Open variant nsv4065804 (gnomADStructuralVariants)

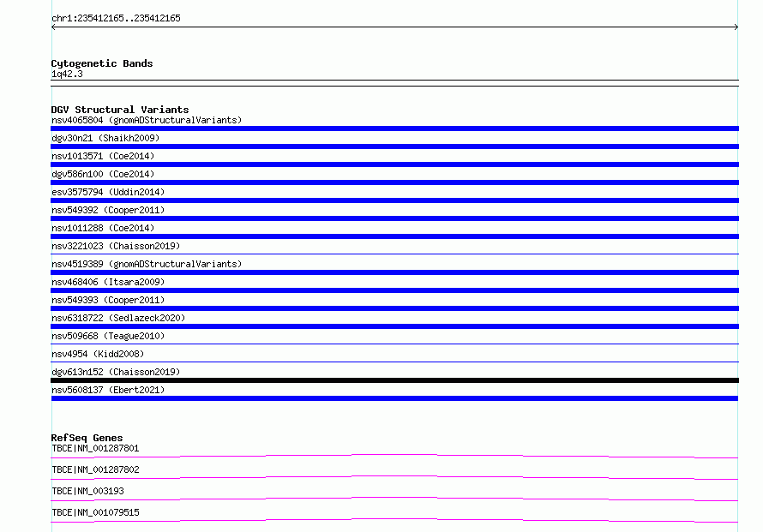pyautogui.click(x=147, y=120)
